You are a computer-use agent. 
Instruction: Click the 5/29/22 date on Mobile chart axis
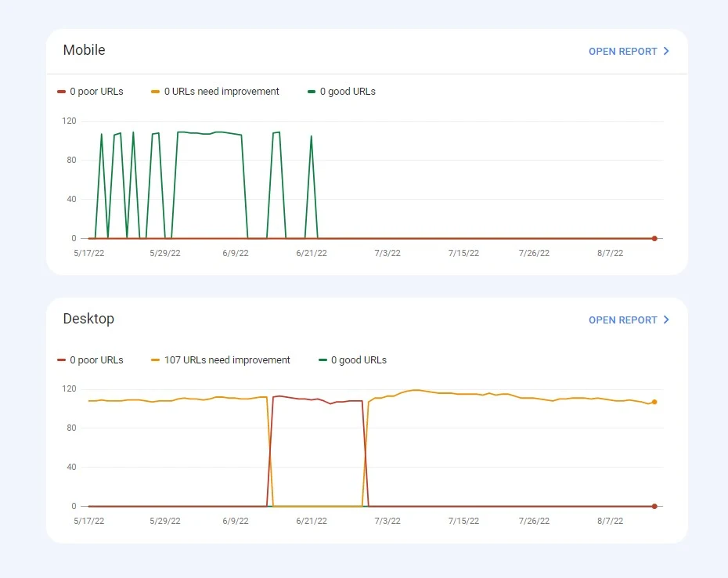point(165,253)
